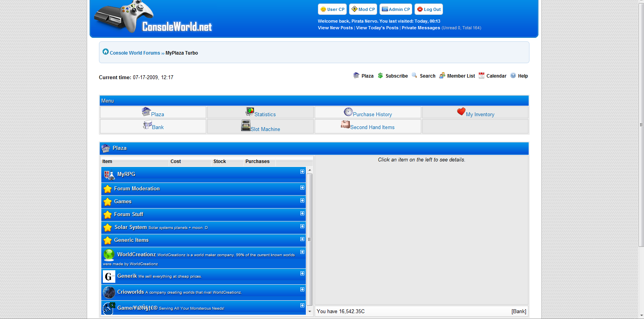Click the Statistics chart icon
644x319 pixels.
(250, 112)
